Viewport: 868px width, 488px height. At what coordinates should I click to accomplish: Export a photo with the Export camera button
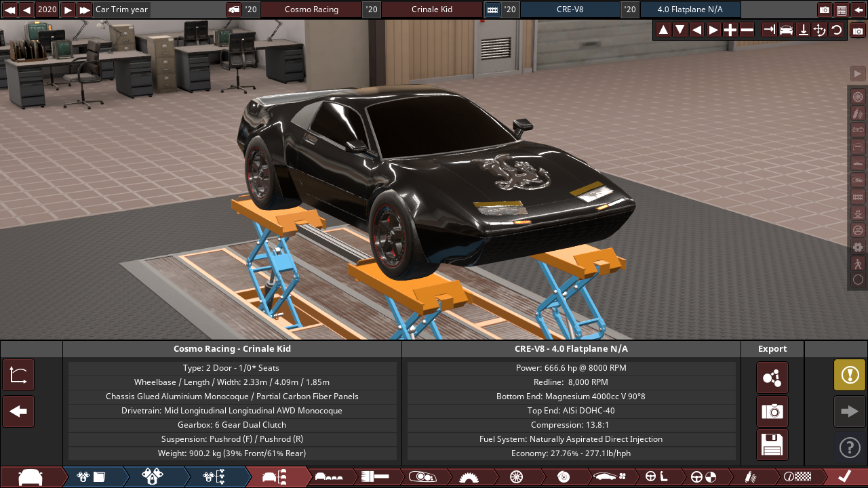(x=772, y=411)
